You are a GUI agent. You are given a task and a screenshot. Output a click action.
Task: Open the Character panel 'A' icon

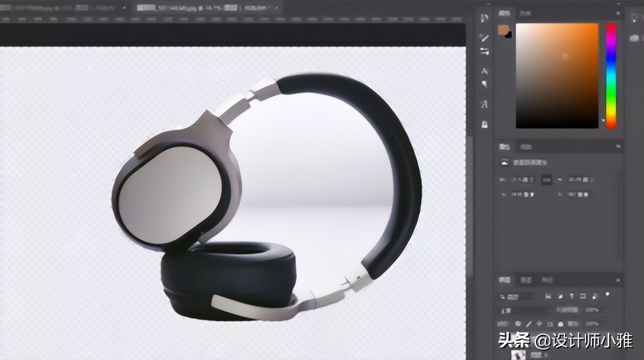point(484,71)
